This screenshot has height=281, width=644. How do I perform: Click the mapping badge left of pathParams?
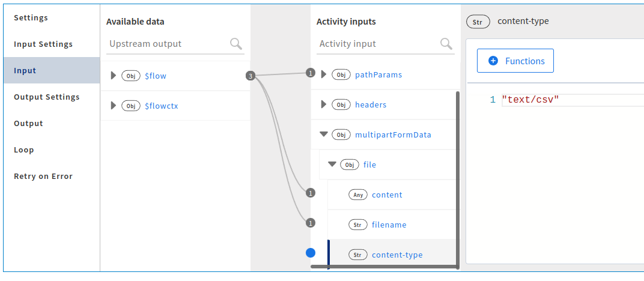pyautogui.click(x=311, y=73)
